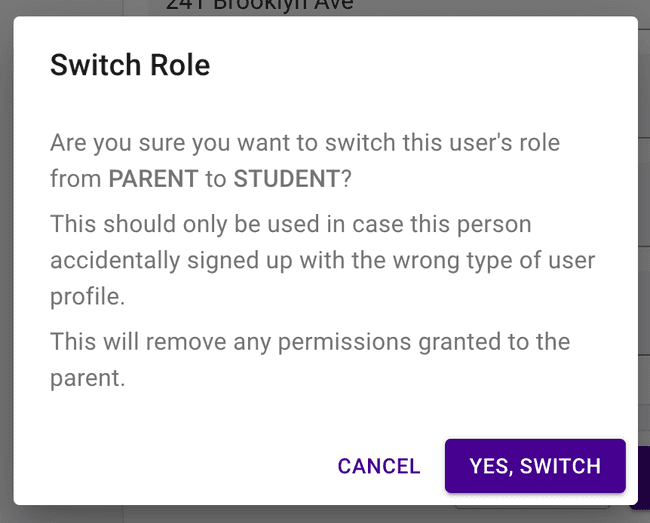Click the CANCEL button

tap(379, 466)
